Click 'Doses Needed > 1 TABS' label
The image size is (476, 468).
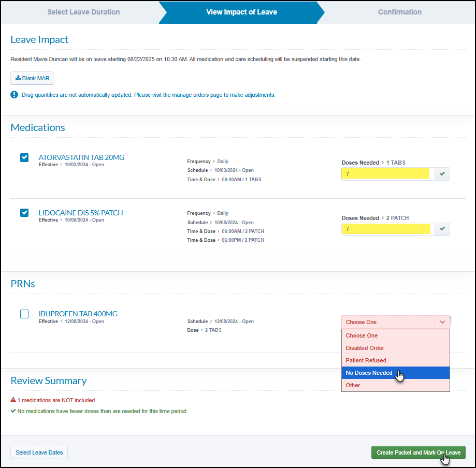[x=373, y=163]
